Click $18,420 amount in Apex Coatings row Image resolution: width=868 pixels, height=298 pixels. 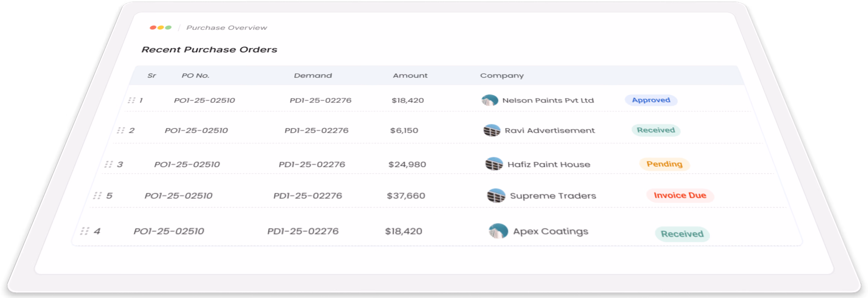coord(404,231)
